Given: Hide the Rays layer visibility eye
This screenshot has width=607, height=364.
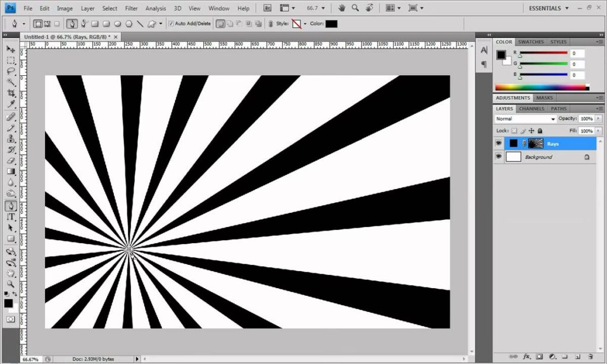Looking at the screenshot, I should [499, 143].
